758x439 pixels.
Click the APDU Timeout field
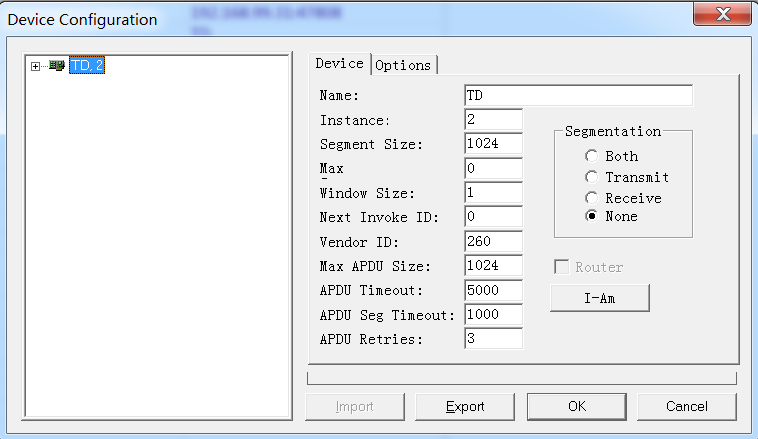coord(494,290)
